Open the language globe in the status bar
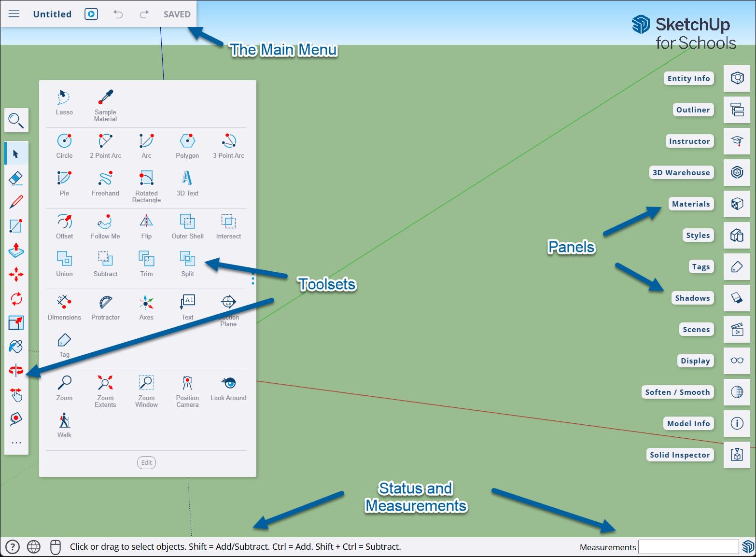The height and width of the screenshot is (557, 756). 33,547
